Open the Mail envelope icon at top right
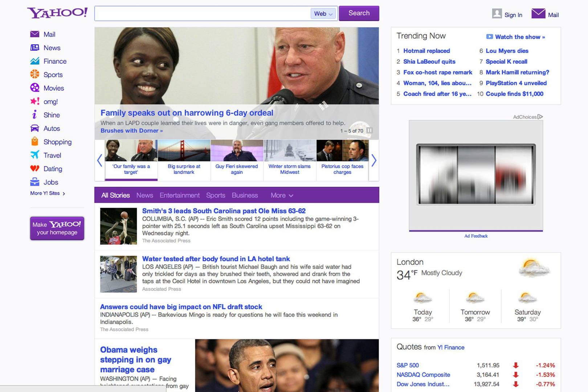Image resolution: width=588 pixels, height=392 pixels. (538, 13)
